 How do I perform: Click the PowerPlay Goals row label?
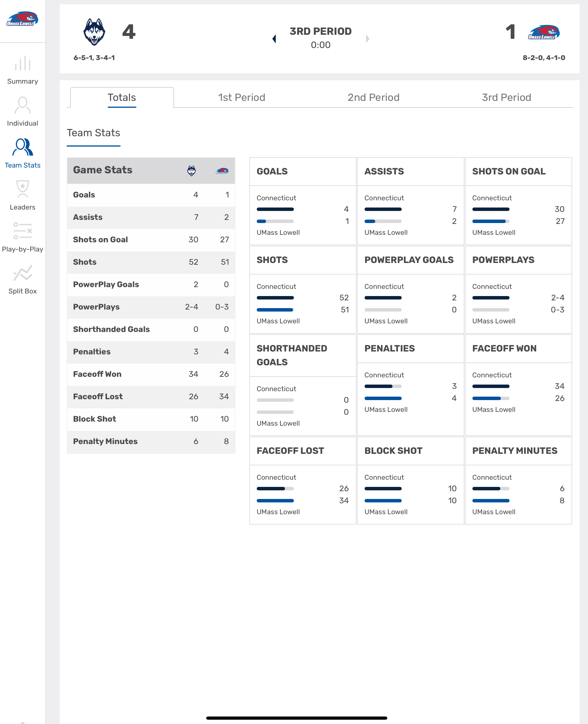click(106, 285)
